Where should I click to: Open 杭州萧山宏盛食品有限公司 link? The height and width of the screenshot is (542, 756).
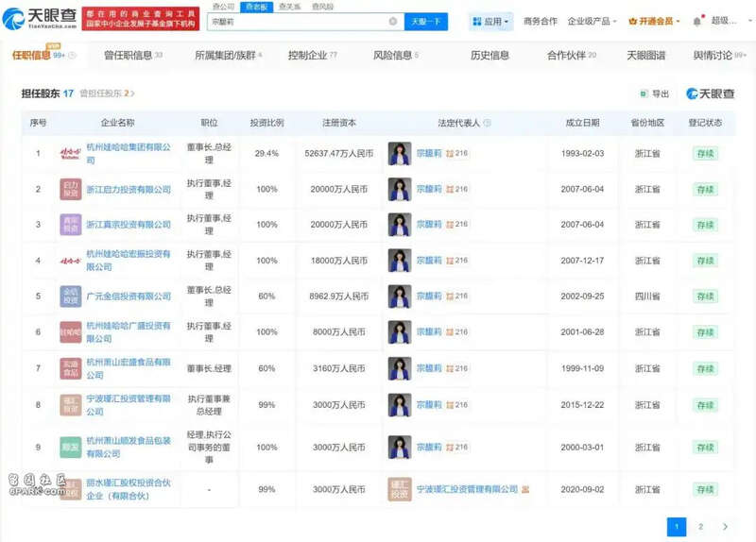tap(129, 367)
